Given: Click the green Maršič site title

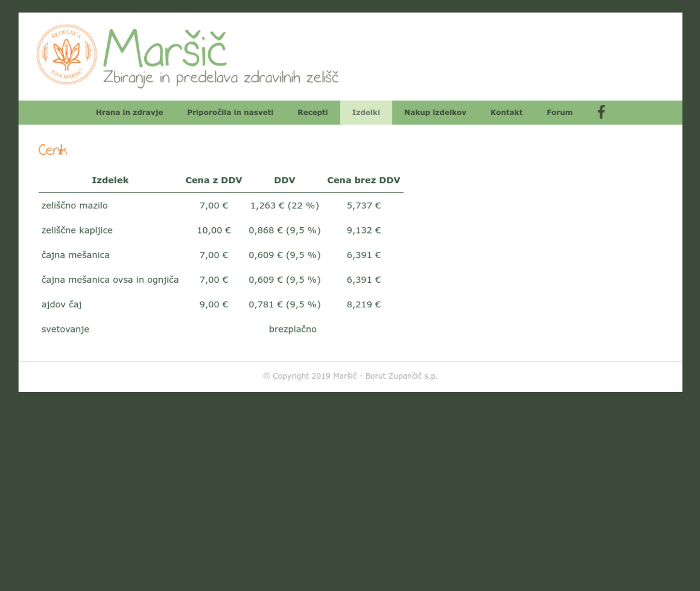Looking at the screenshot, I should click(x=165, y=48).
